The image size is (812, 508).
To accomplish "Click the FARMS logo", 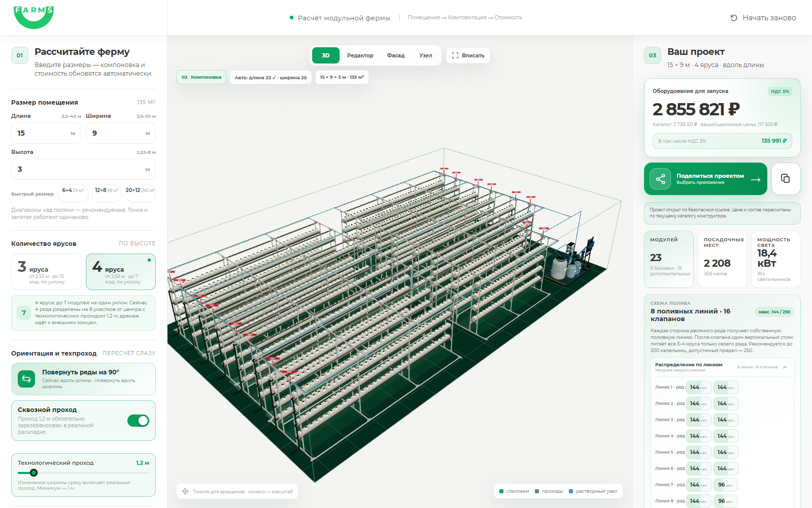I will 33,17.
